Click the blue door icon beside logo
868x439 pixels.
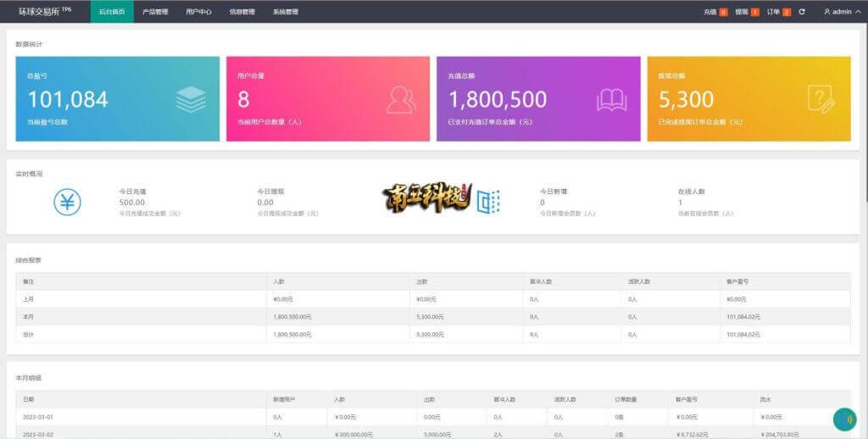pyautogui.click(x=488, y=202)
